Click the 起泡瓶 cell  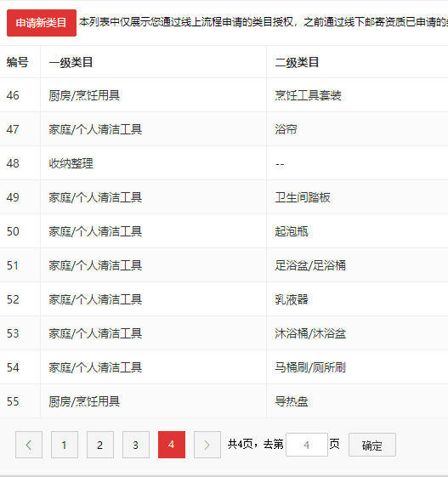[x=292, y=231]
